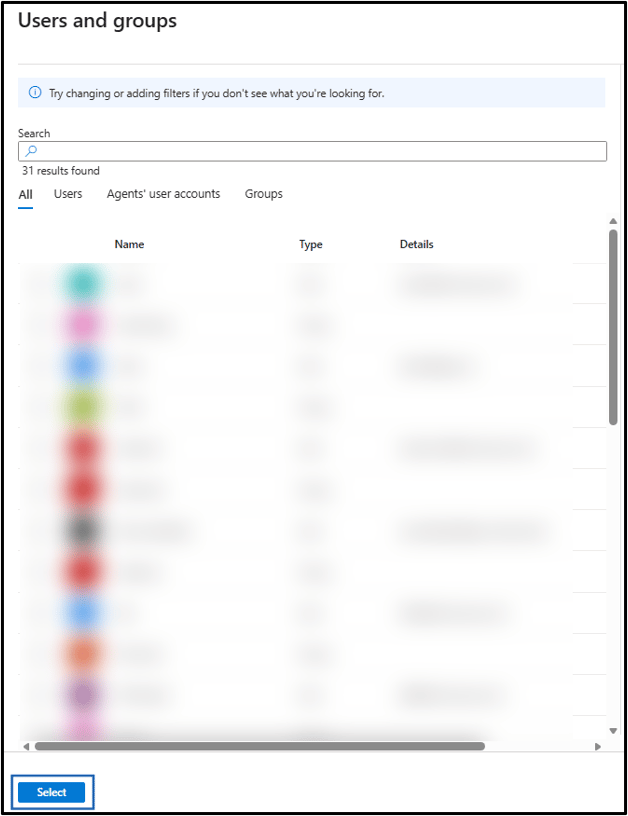Click the vertical scrollbar thumb
The height and width of the screenshot is (816, 628).
coord(613,327)
